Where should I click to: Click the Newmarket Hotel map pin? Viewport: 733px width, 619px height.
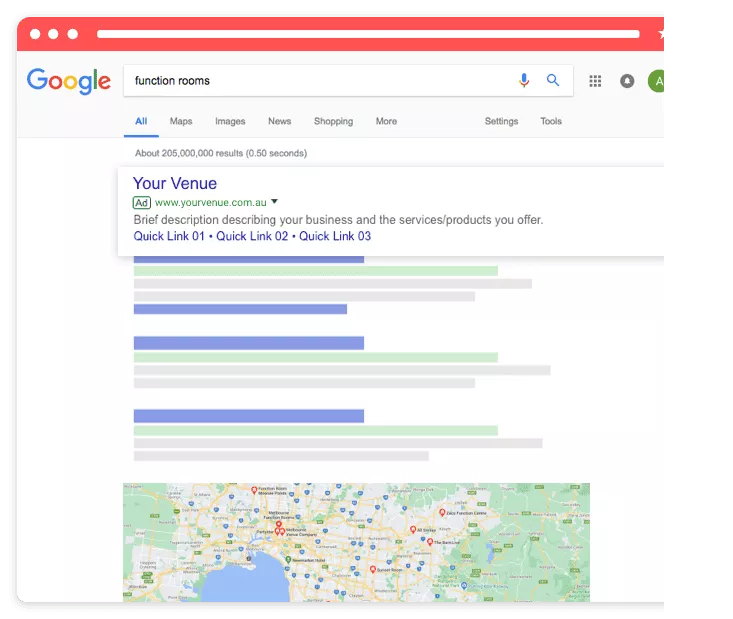click(288, 560)
